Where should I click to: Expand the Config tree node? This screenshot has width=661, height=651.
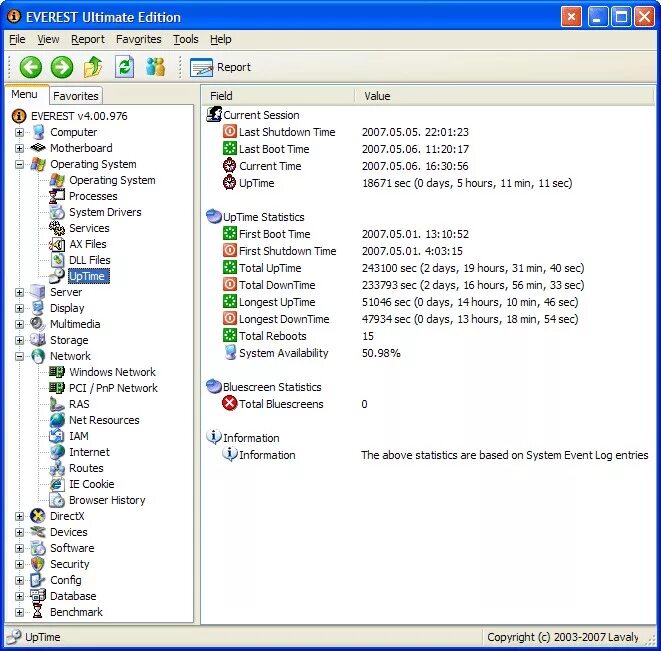point(19,580)
